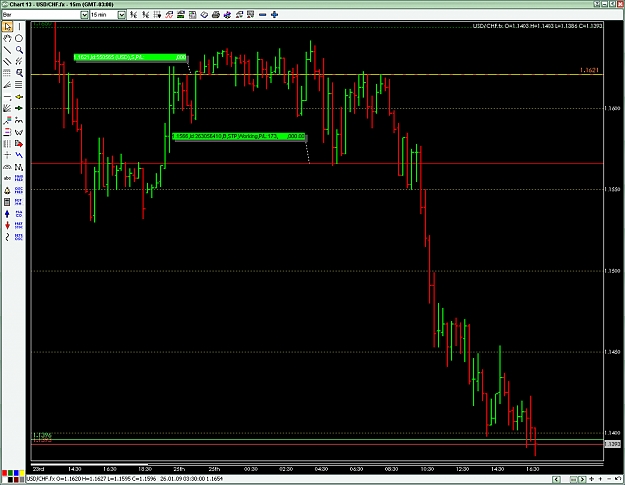This screenshot has height=485, width=625.
Task: Select the horizontal lines levels tool
Action: (19, 85)
